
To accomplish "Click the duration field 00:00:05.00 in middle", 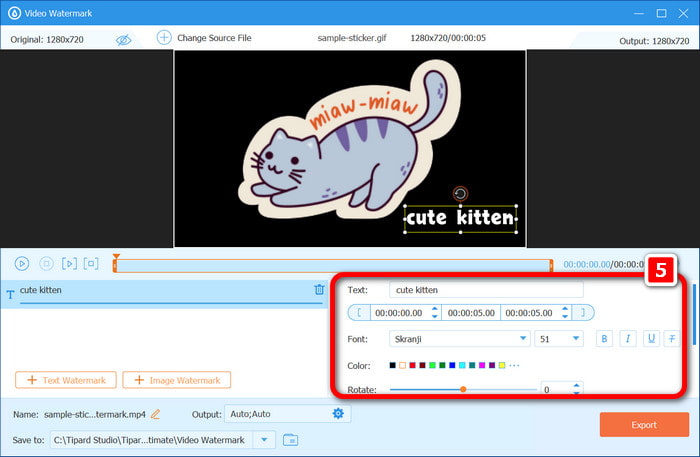I will click(471, 313).
